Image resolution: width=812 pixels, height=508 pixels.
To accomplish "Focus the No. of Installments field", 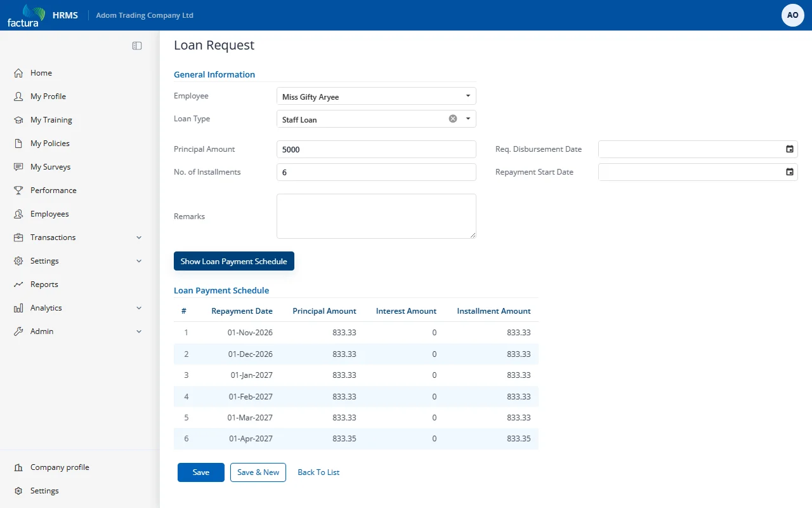I will 376,172.
